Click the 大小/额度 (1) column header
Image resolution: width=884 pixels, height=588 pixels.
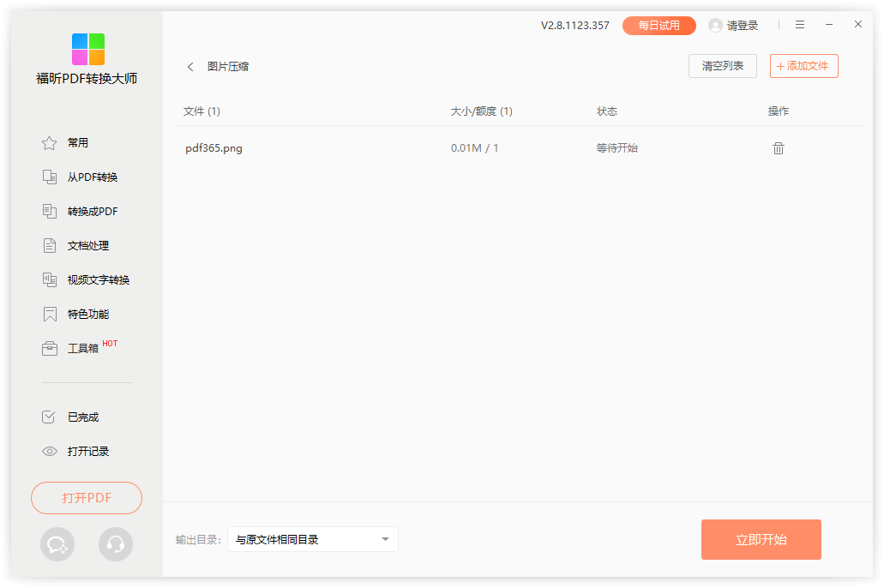coord(482,111)
